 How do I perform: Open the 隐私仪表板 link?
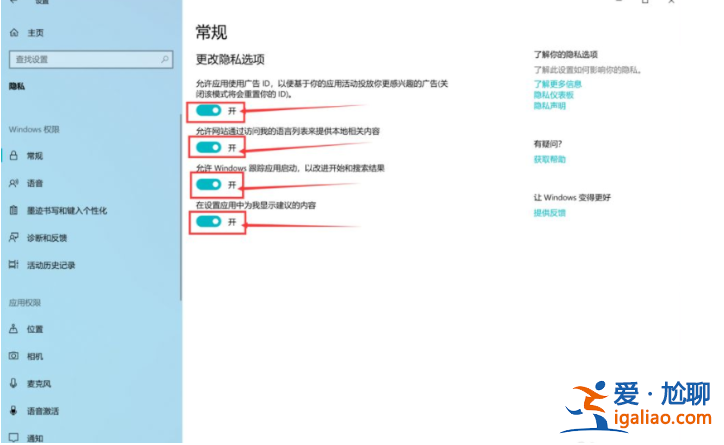tap(554, 95)
